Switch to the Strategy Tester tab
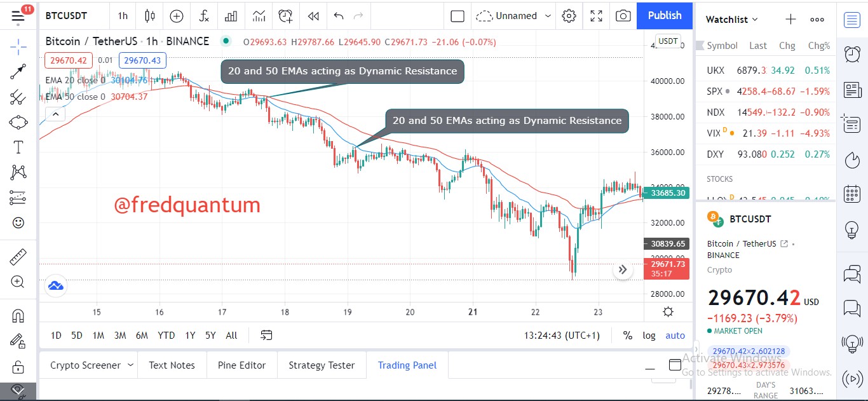The width and height of the screenshot is (868, 401). 322,365
